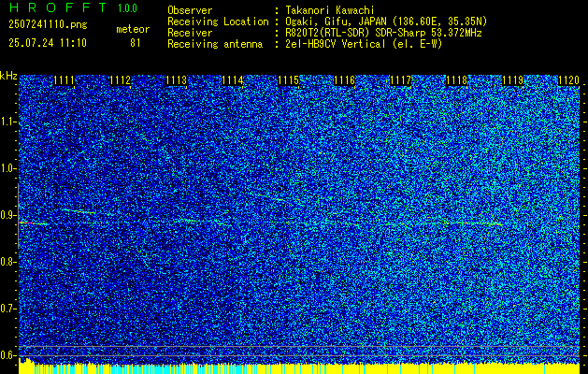Click the 1119 time marker
Screen dimensions: 588x374
pos(513,80)
